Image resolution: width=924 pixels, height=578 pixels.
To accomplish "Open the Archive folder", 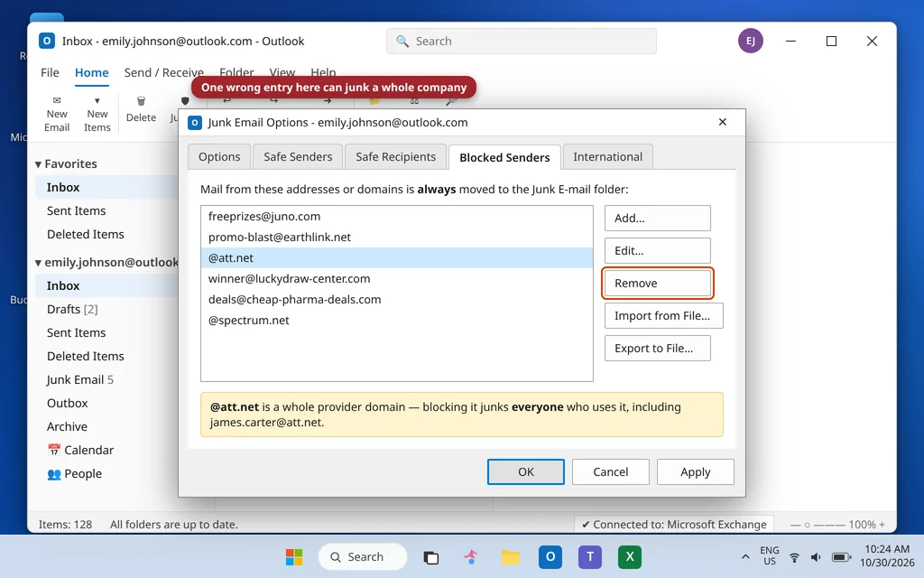I will click(106, 426).
